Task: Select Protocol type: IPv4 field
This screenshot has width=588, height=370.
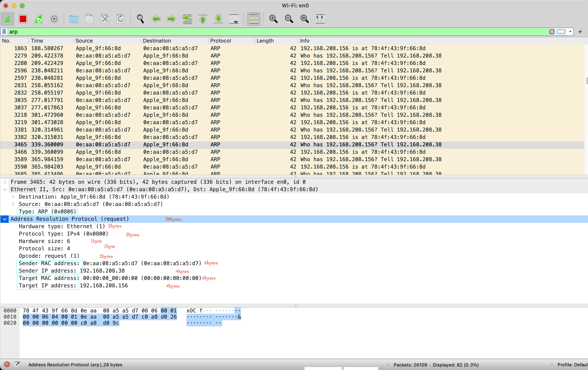Action: [63, 234]
